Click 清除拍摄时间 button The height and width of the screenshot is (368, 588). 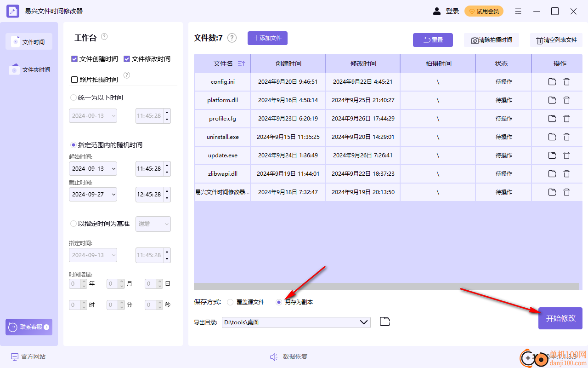pos(492,40)
